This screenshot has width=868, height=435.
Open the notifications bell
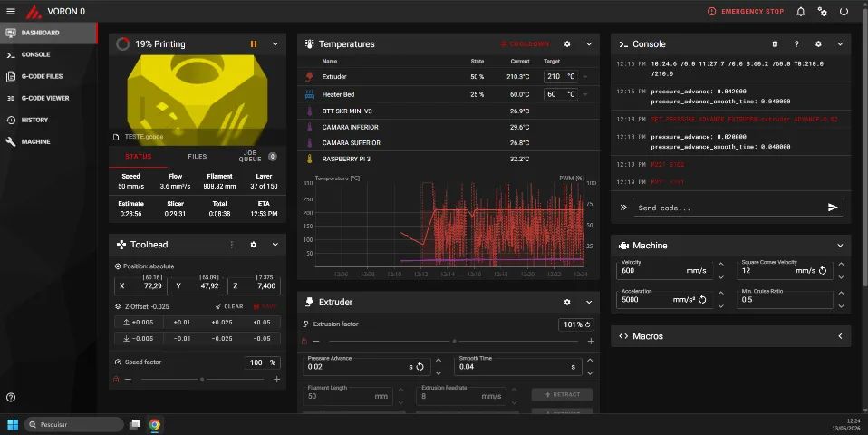click(800, 11)
